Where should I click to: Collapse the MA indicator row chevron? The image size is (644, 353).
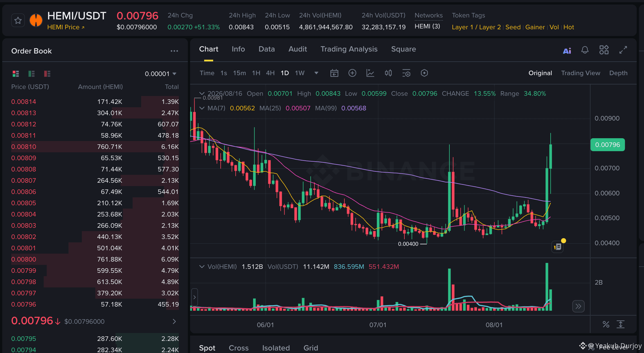coord(202,108)
